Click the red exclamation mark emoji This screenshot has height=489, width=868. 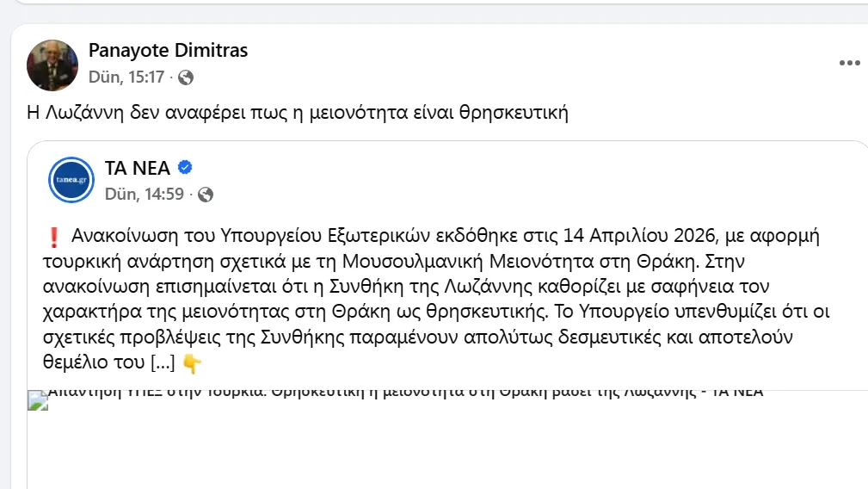tap(53, 237)
